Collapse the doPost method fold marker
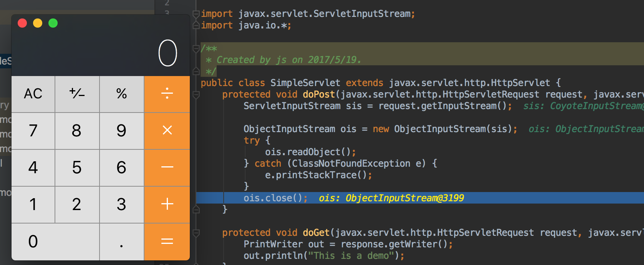The height and width of the screenshot is (265, 644). [x=196, y=95]
